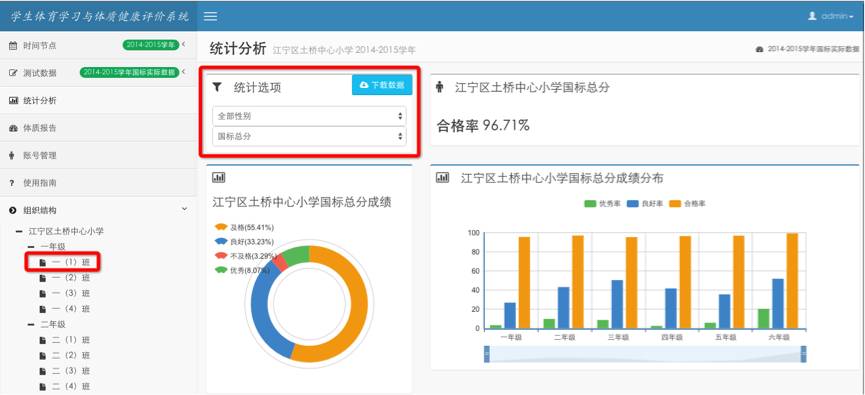The width and height of the screenshot is (865, 395).
Task: Click the edit icon beside 测试数据
Action: click(x=13, y=73)
